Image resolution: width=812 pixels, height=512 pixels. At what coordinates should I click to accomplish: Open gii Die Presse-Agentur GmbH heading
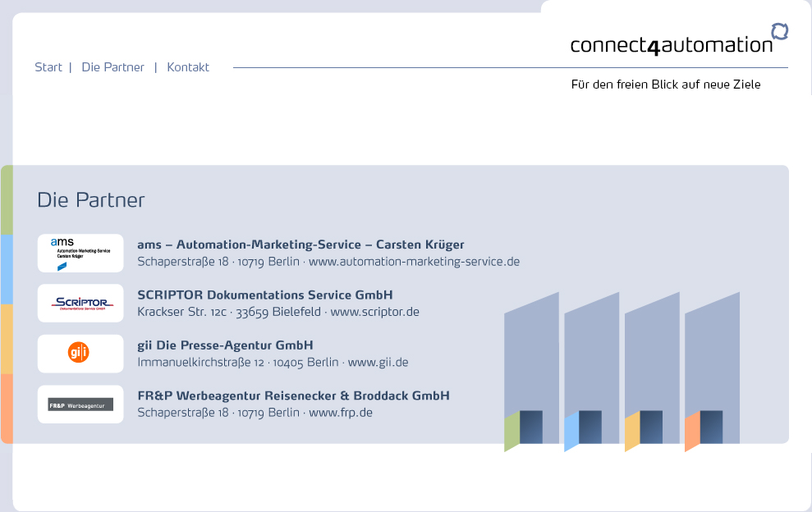225,345
